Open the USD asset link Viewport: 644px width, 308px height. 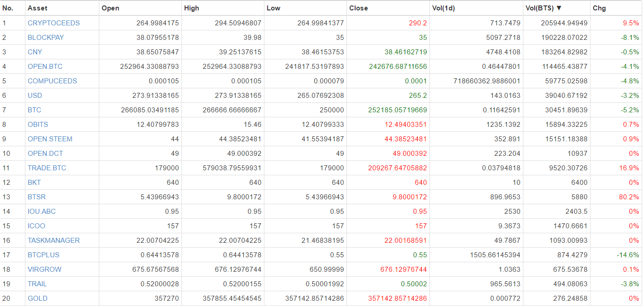tap(34, 96)
